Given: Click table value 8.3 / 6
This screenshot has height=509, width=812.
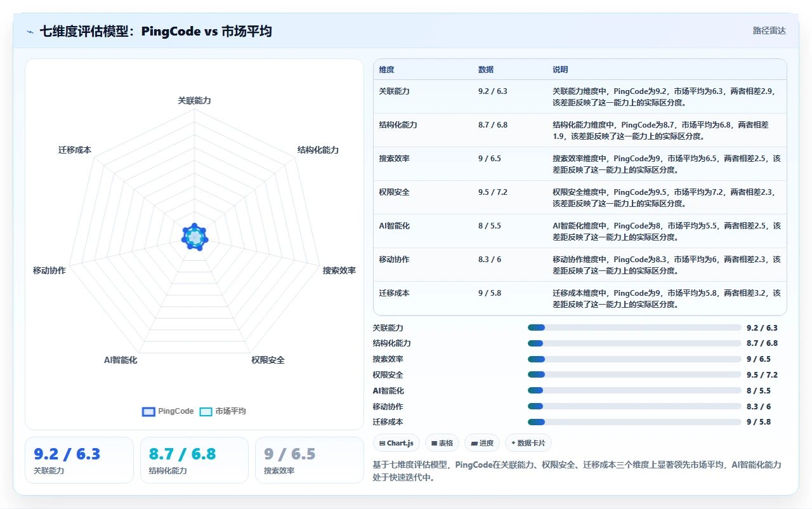Looking at the screenshot, I should point(490,260).
